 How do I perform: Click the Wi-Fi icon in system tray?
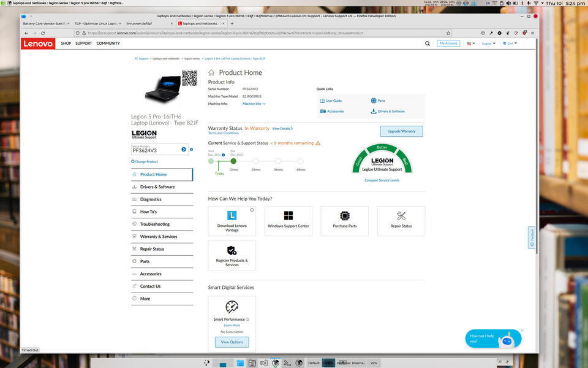pos(536,3)
